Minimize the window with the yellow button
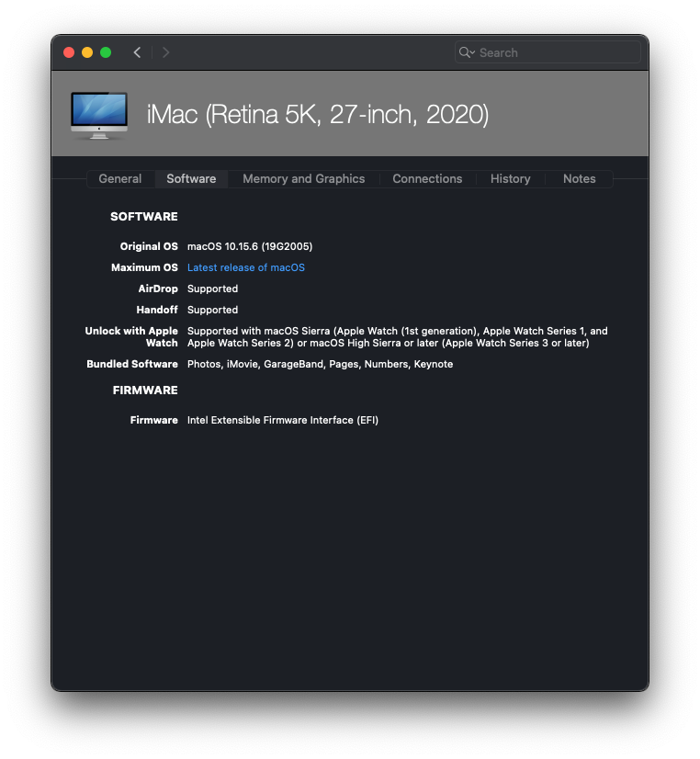The image size is (700, 759). click(87, 52)
